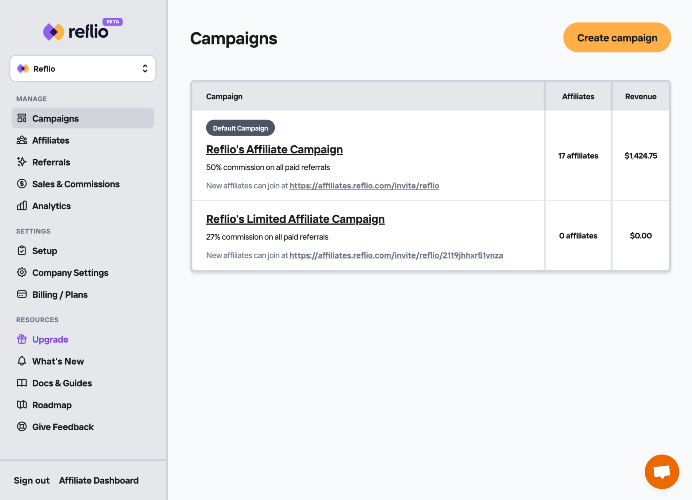Switch to the Affiliate Dashboard link
Image resolution: width=692 pixels, height=500 pixels.
pos(99,481)
